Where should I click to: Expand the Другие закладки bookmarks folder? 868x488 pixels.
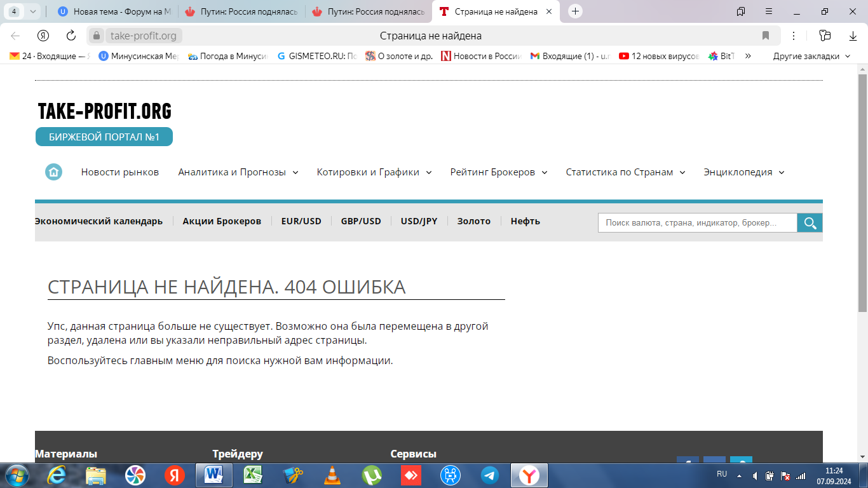pyautogui.click(x=811, y=56)
